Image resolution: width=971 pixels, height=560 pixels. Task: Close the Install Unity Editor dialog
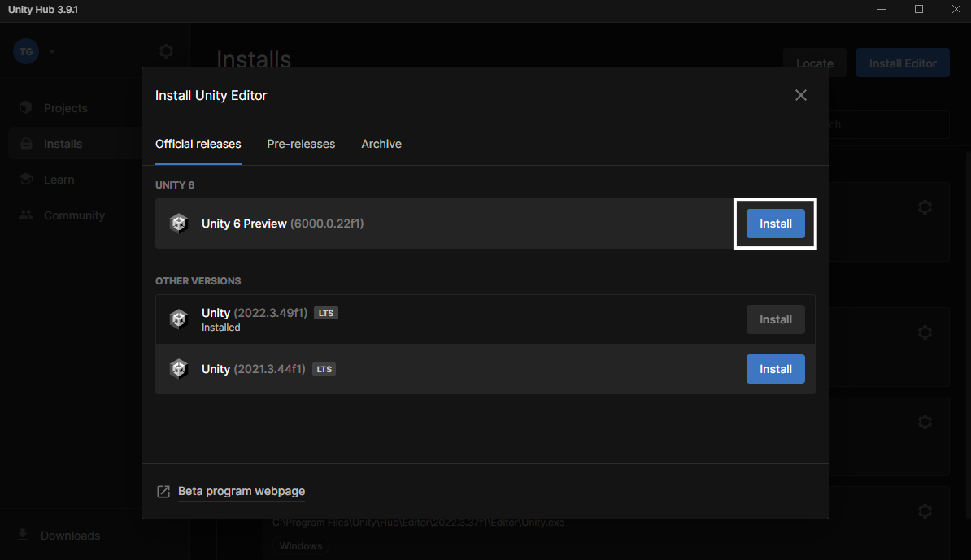(801, 95)
